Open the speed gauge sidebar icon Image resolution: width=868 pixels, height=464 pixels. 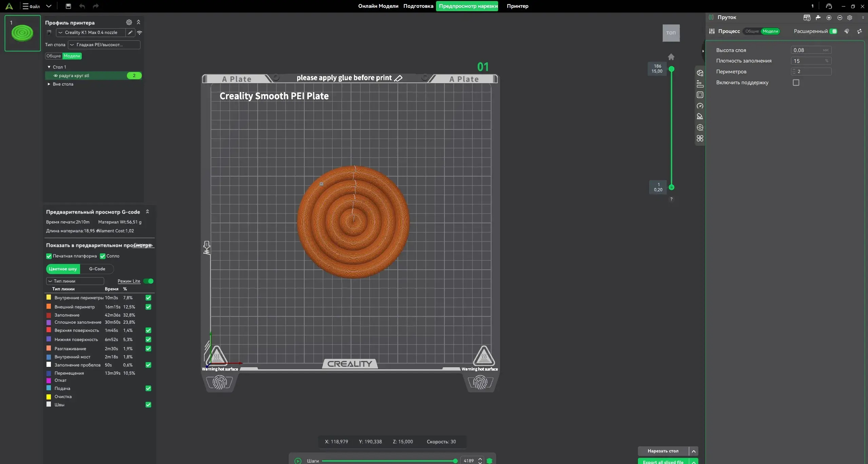click(700, 106)
